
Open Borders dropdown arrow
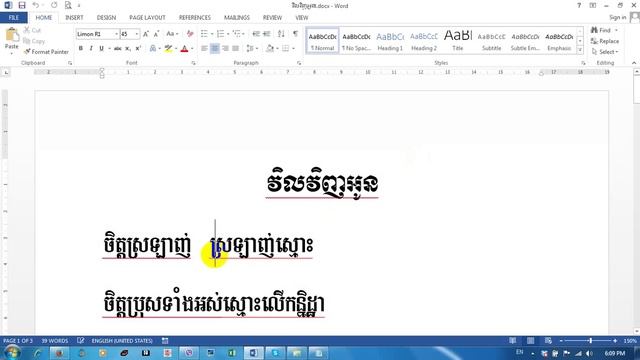coord(293,49)
